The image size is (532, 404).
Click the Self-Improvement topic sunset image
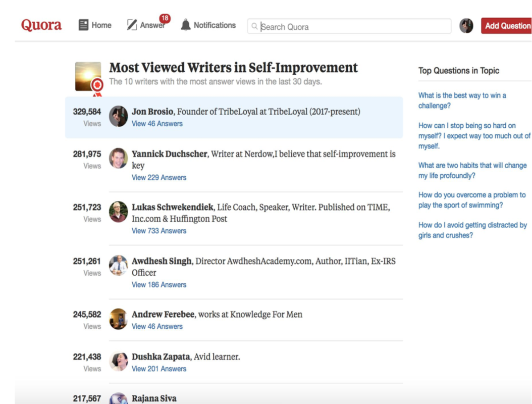coord(88,77)
